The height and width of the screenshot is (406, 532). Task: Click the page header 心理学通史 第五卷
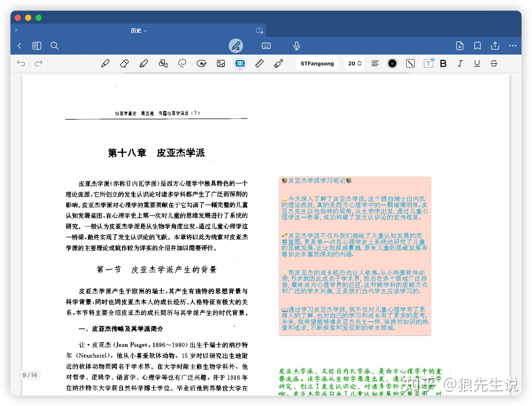coord(134,113)
